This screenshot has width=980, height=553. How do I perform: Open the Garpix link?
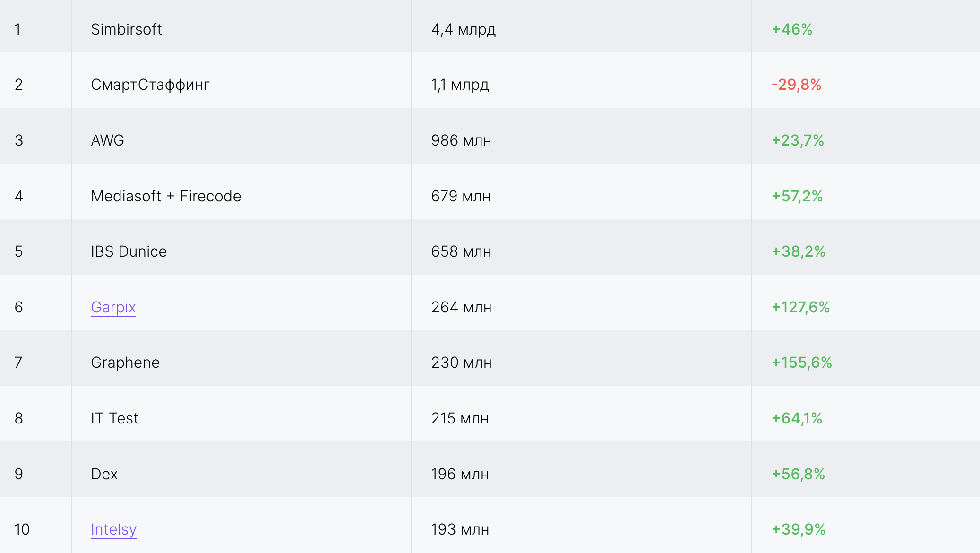click(113, 307)
